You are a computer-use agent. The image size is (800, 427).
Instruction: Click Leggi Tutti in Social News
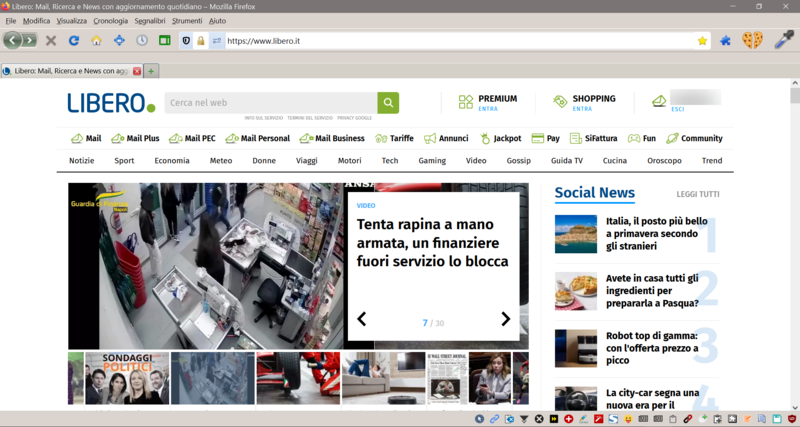coord(698,194)
